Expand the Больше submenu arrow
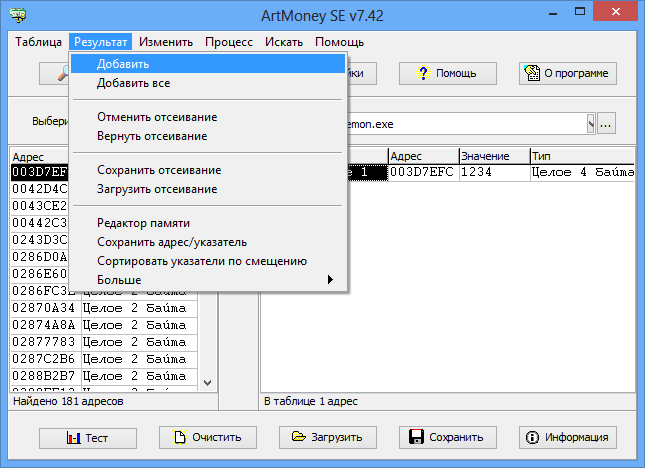This screenshot has width=645, height=468. (x=330, y=280)
